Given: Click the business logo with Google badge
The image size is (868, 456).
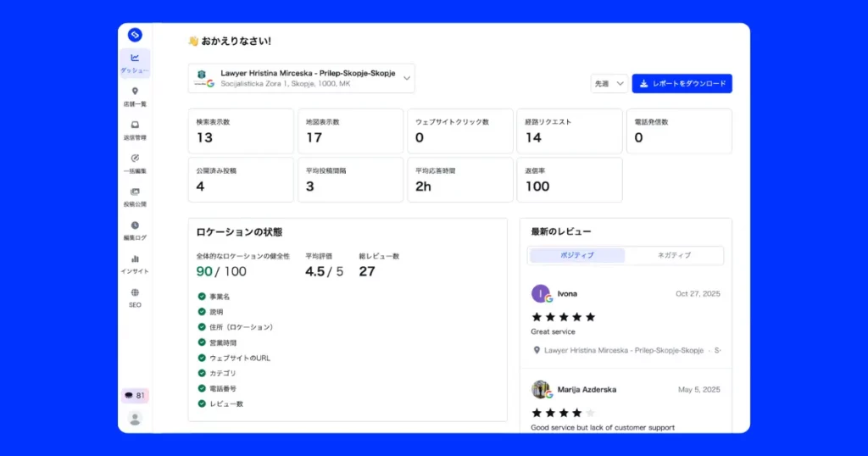Looking at the screenshot, I should tap(203, 79).
